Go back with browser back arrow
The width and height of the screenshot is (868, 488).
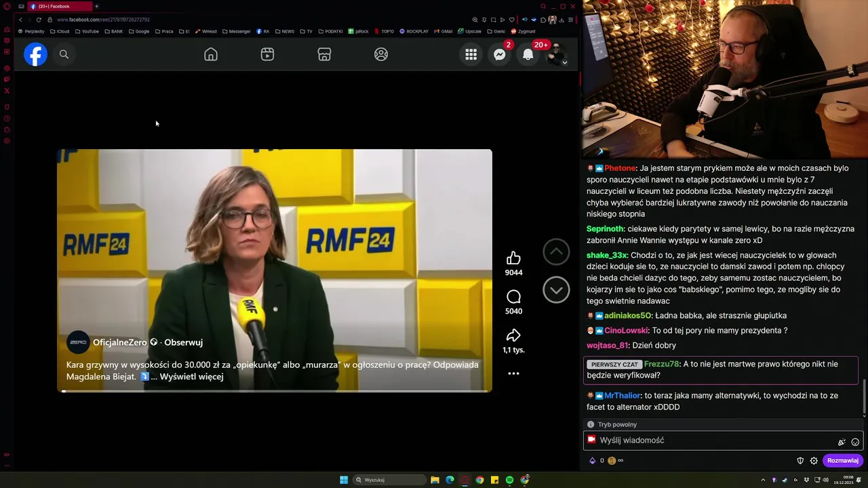tap(20, 20)
